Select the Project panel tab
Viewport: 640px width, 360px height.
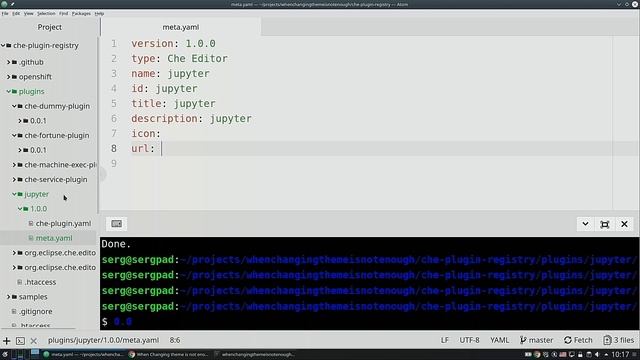click(49, 27)
